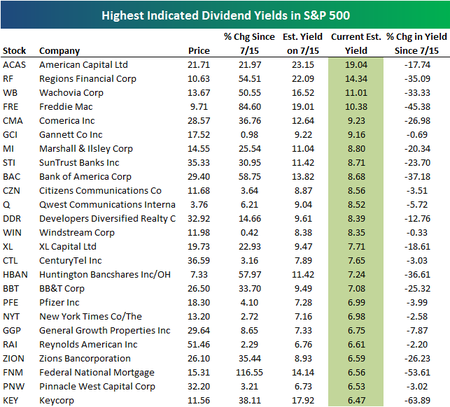Select the 6.47 current yield cell

coord(356,401)
